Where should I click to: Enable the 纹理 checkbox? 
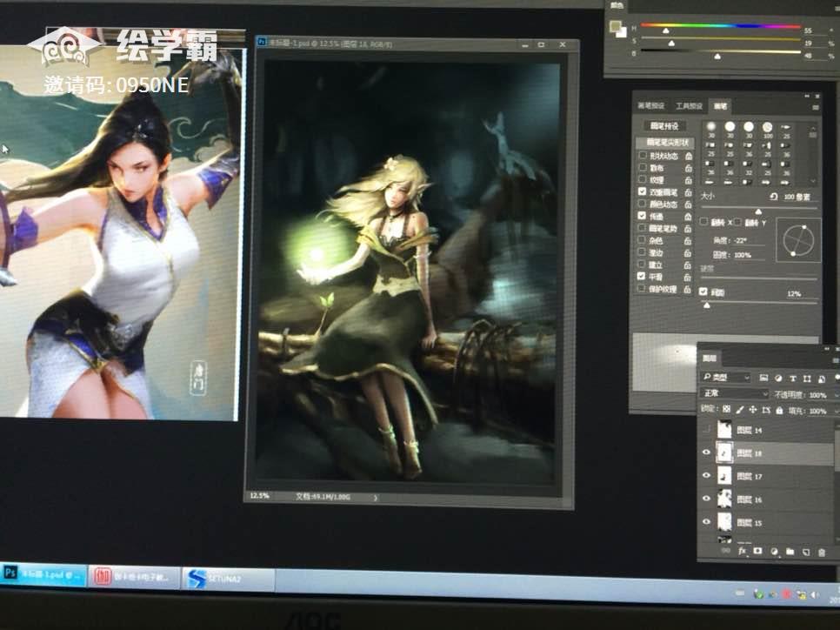tap(643, 179)
